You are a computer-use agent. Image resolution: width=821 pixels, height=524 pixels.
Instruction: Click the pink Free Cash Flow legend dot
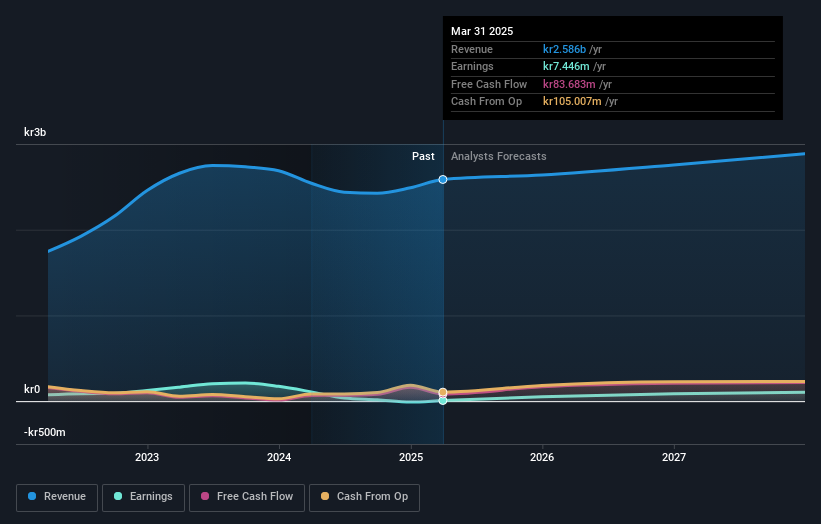pos(205,496)
